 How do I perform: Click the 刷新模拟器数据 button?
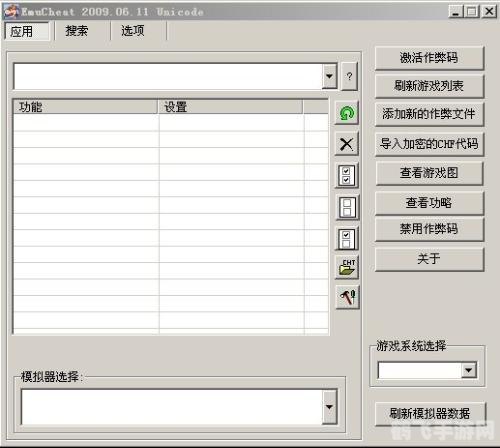(x=430, y=414)
